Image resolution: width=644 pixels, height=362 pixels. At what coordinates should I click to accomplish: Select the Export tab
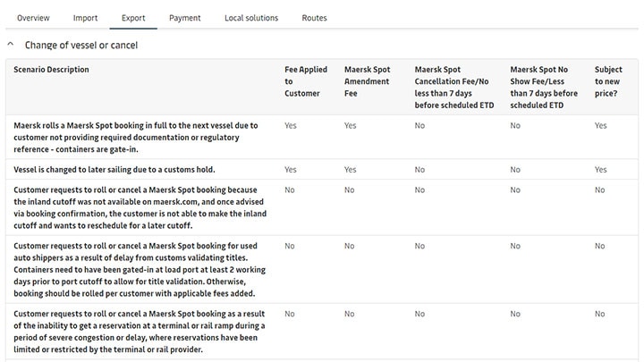point(133,18)
